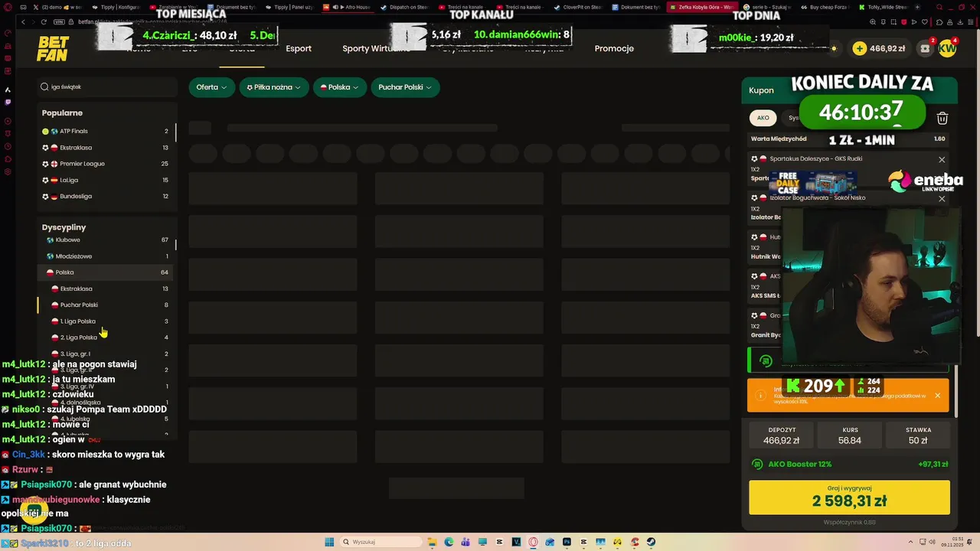Open the Esport navigation tab

click(x=299, y=48)
